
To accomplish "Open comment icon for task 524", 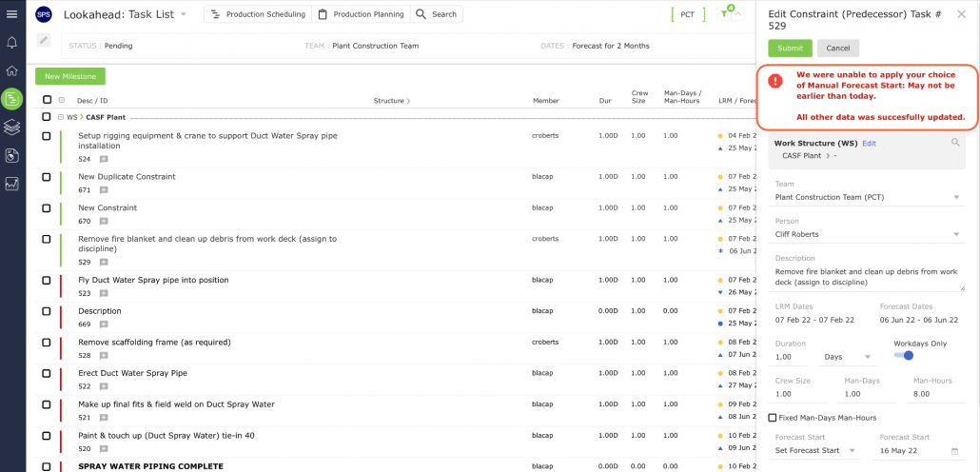I will 105,160.
